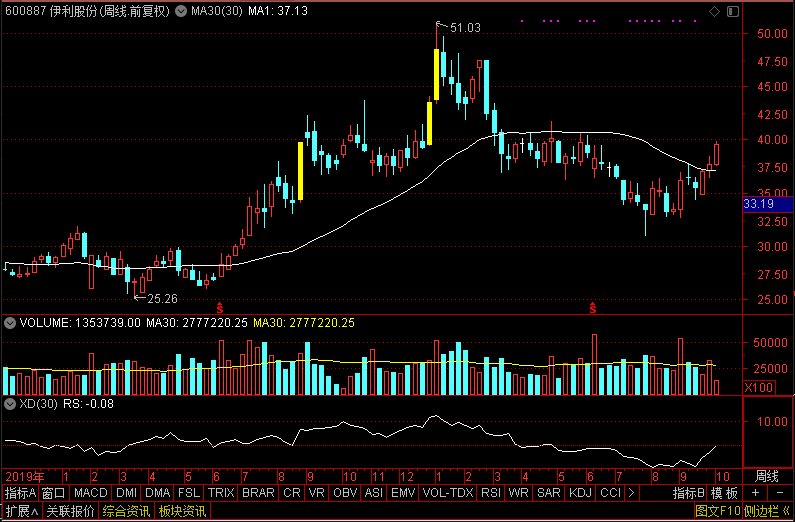The width and height of the screenshot is (795, 522).
Task: Switch to VOL-TDX indicator
Action: 448,493
